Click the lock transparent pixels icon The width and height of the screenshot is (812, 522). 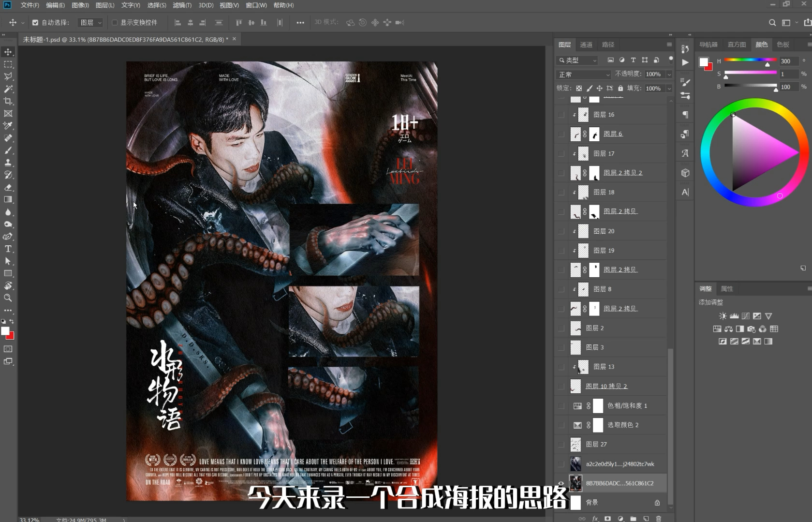tap(579, 88)
